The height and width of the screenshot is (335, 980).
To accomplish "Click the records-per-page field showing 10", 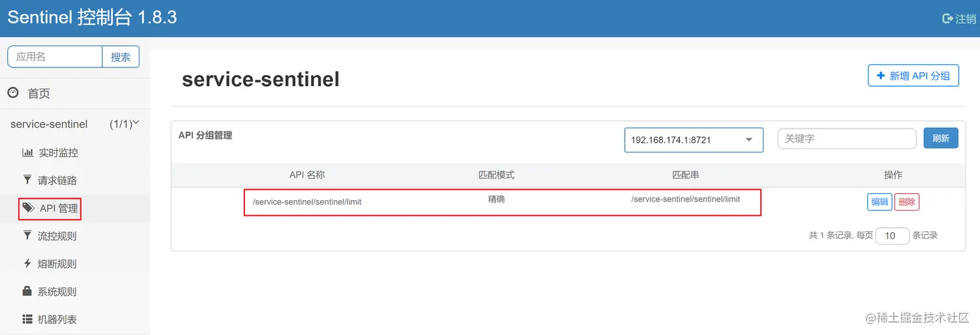I will pyautogui.click(x=892, y=235).
